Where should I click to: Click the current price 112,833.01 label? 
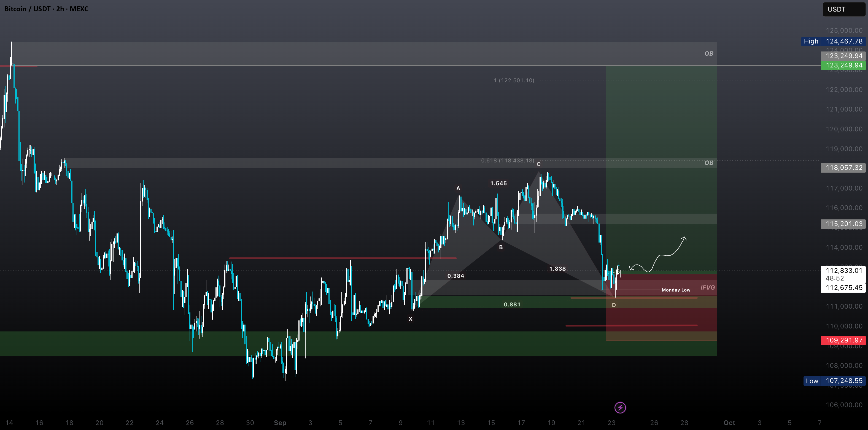843,270
